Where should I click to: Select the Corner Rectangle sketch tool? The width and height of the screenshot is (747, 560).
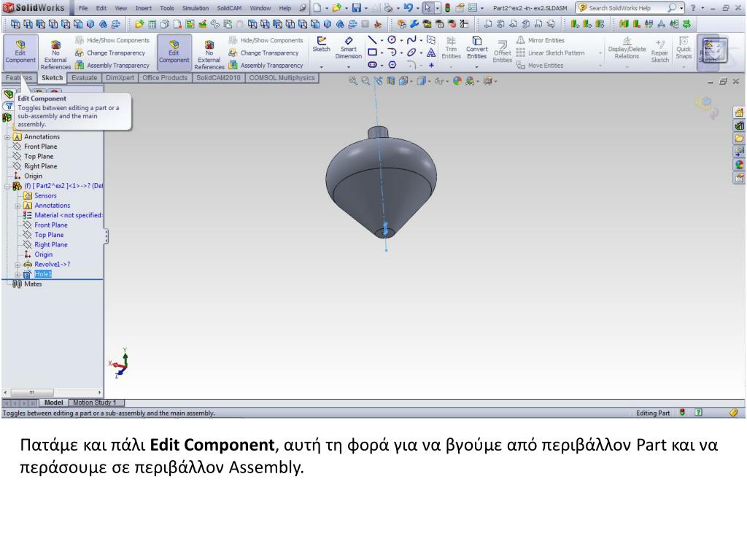(373, 52)
